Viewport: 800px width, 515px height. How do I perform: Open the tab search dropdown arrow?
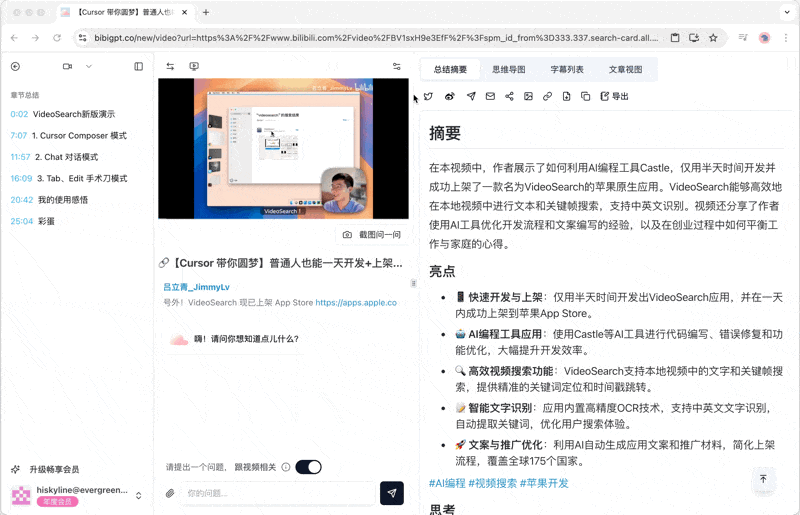[787, 12]
